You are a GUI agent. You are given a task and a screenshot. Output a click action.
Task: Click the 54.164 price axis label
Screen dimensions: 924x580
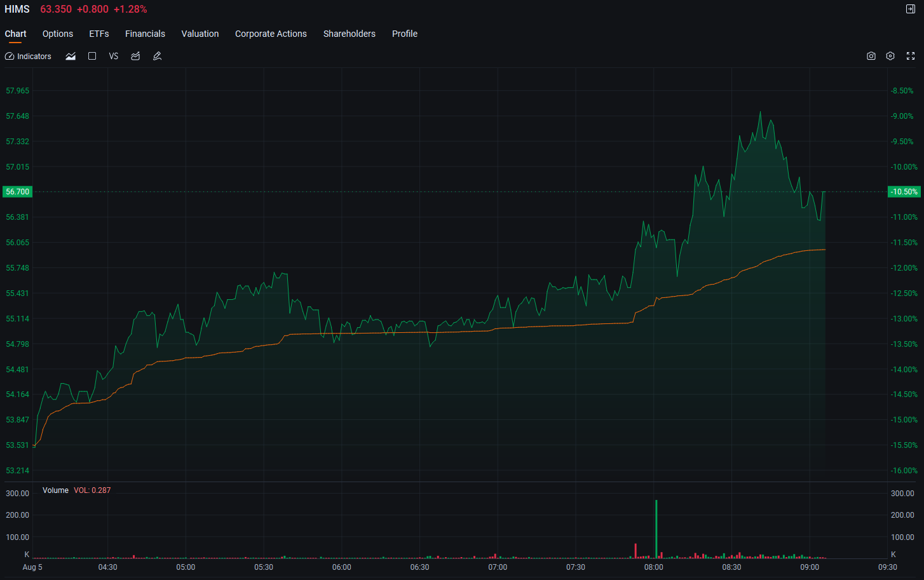(18, 395)
